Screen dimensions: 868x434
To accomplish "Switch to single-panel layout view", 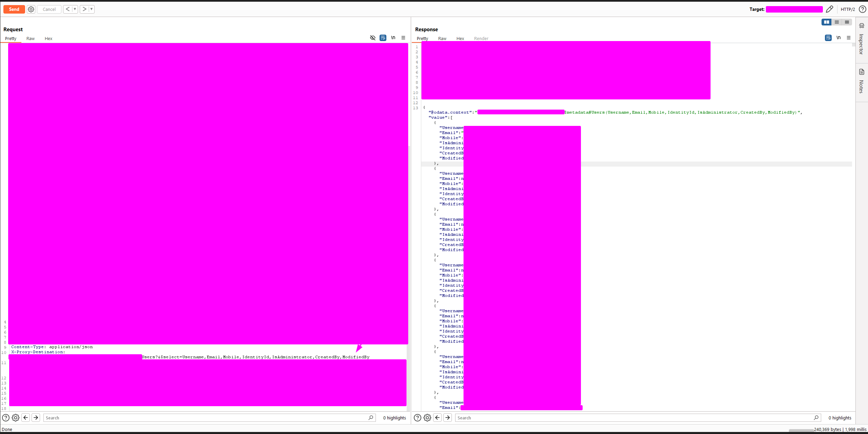I will [847, 22].
